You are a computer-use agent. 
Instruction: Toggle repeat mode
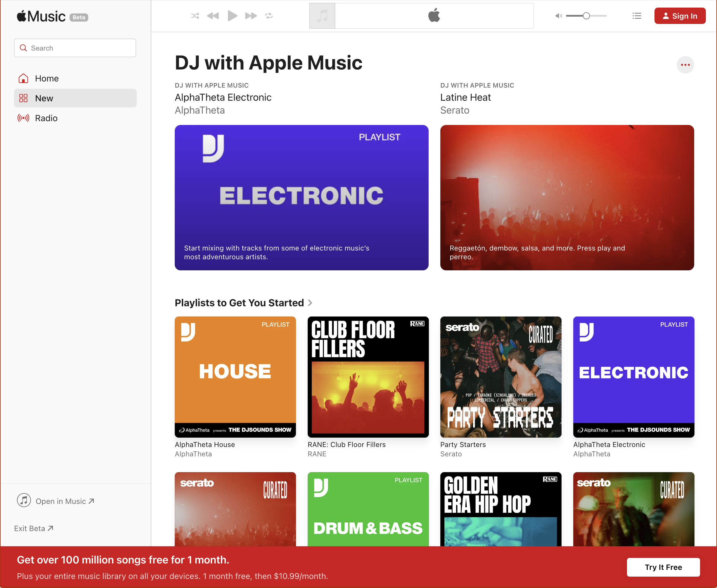pyautogui.click(x=269, y=15)
